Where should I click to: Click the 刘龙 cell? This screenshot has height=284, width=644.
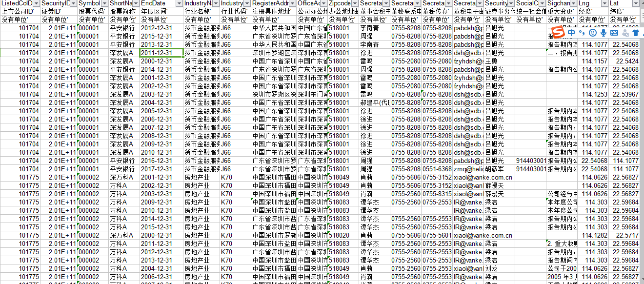(500, 268)
